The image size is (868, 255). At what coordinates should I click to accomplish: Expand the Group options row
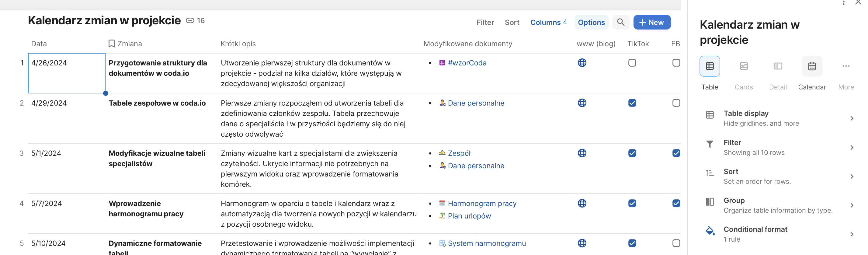tap(778, 205)
